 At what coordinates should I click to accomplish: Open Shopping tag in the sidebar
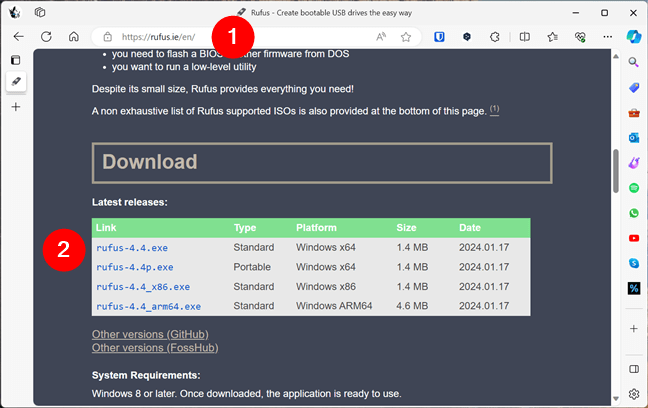pyautogui.click(x=634, y=88)
